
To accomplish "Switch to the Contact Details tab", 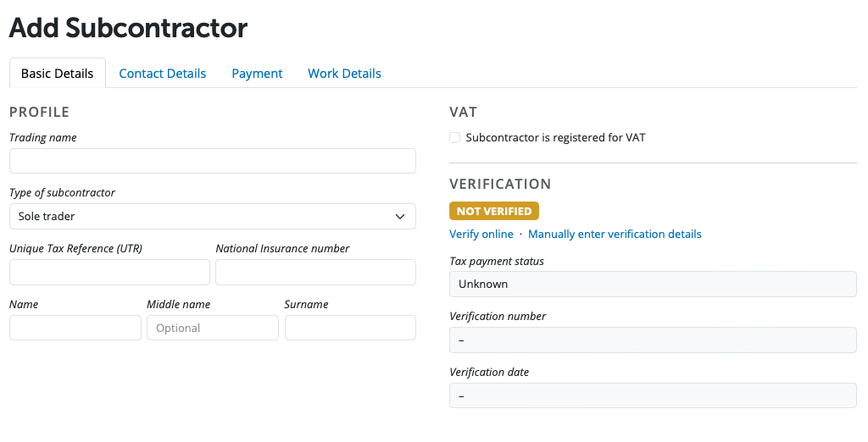I will [x=162, y=74].
